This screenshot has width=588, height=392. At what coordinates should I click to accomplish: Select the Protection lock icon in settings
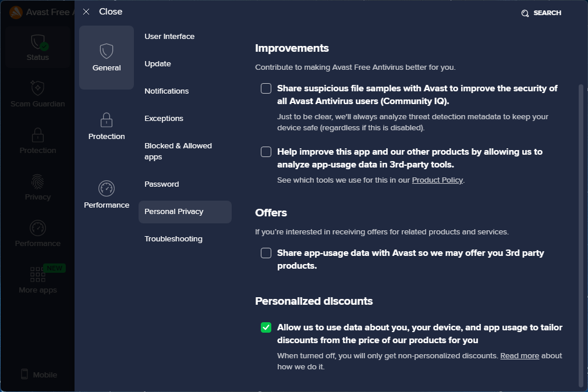click(107, 120)
